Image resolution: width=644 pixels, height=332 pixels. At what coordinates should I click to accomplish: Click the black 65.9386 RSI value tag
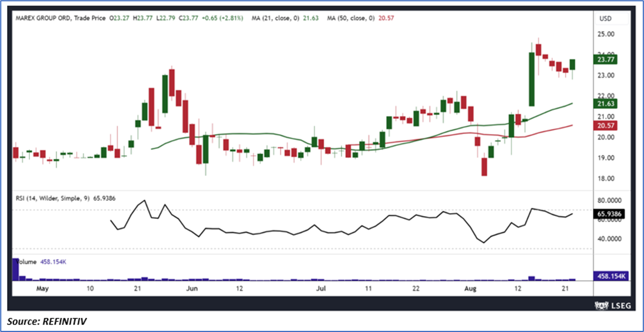point(610,214)
